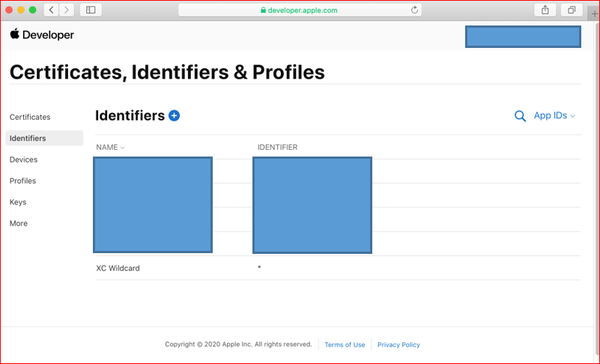Click the developer.apple.com address field

click(x=300, y=10)
